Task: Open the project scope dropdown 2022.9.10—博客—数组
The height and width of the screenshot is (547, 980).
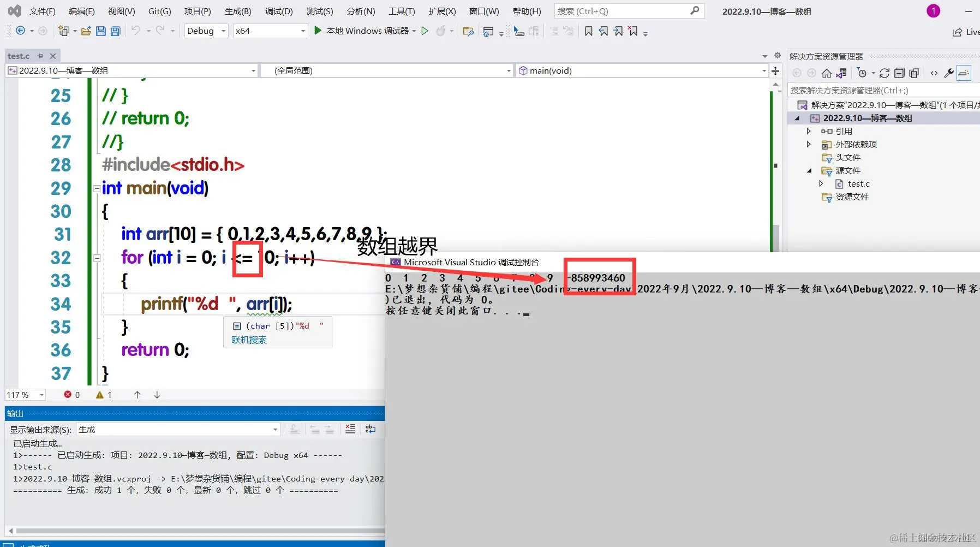Action: [132, 70]
